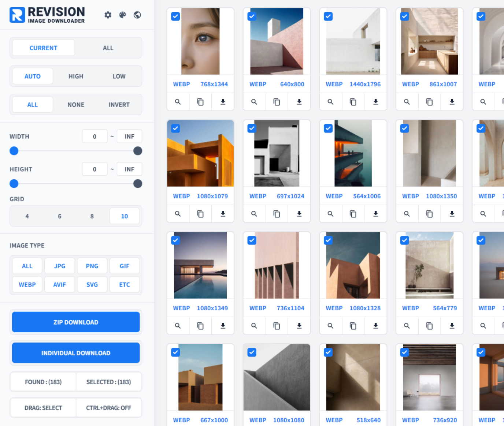This screenshot has height=426, width=504.
Task: Copy the URL of the 640x800 image
Action: (x=277, y=102)
